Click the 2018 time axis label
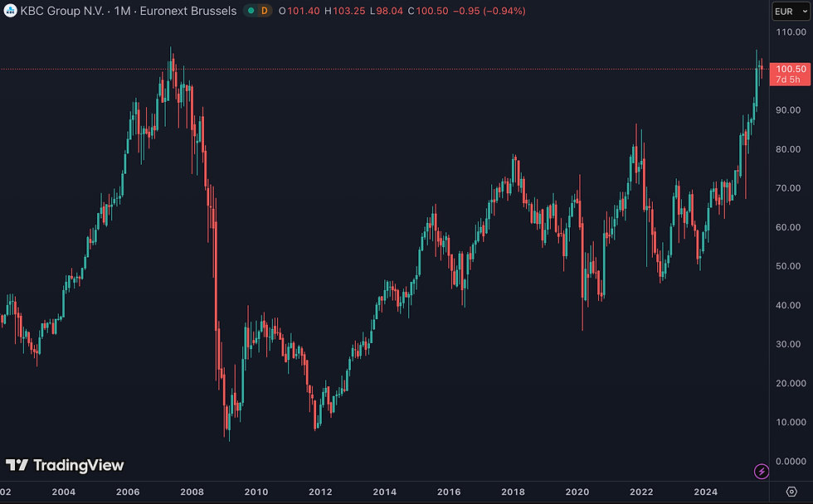This screenshot has height=504, width=813. [514, 492]
